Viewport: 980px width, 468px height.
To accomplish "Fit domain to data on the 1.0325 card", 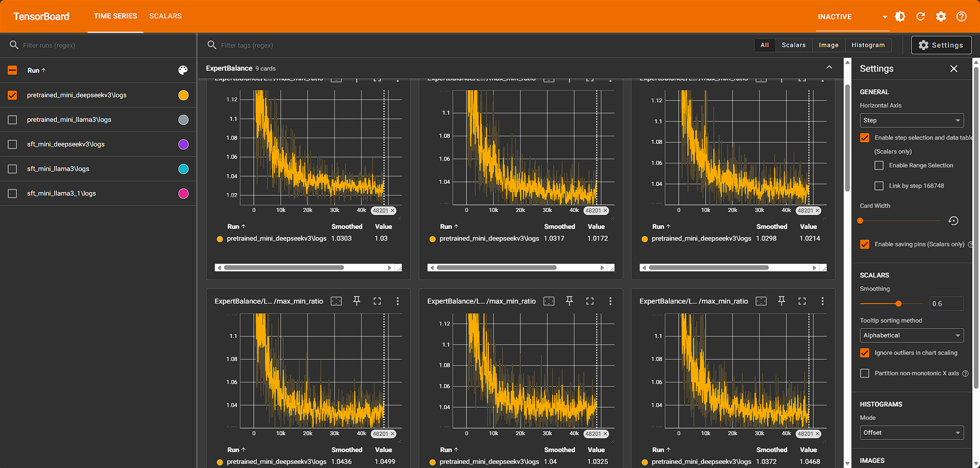I will (549, 301).
